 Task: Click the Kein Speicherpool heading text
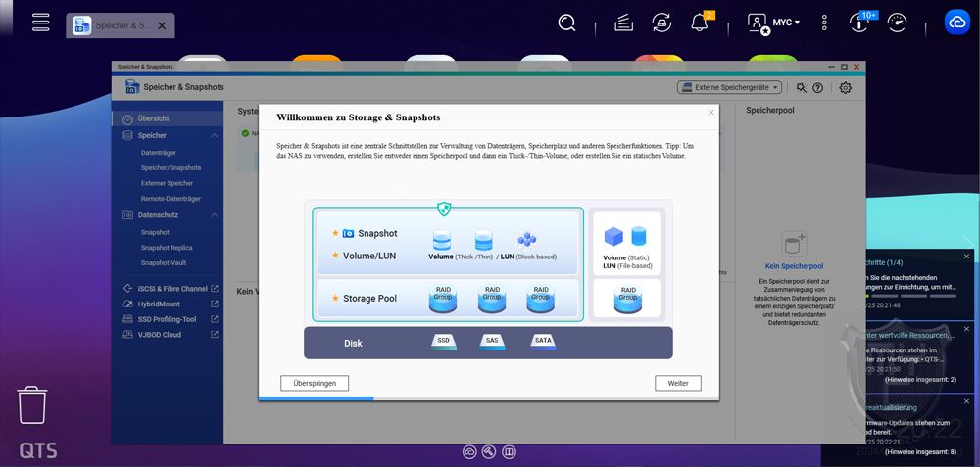794,266
